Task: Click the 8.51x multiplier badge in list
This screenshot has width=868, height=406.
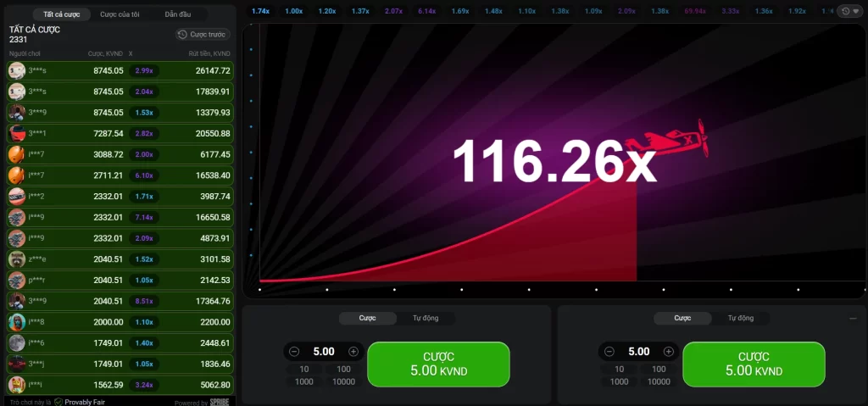Action: 144,301
